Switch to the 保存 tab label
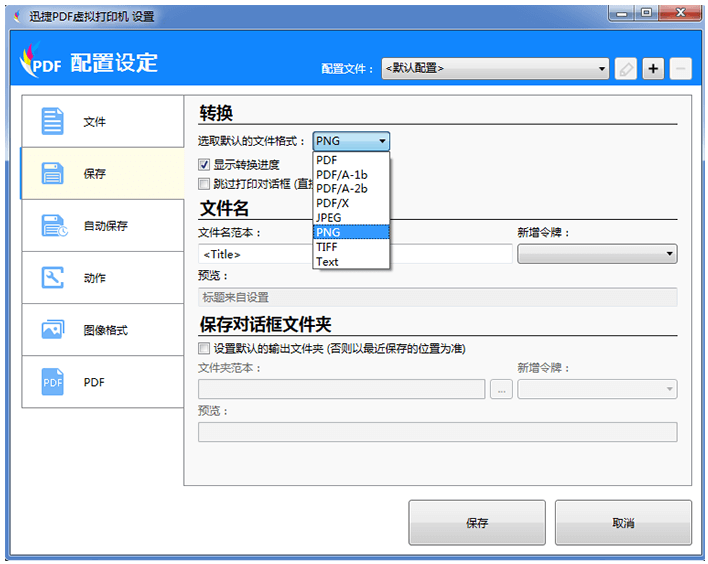This screenshot has height=564, width=708. click(x=94, y=174)
